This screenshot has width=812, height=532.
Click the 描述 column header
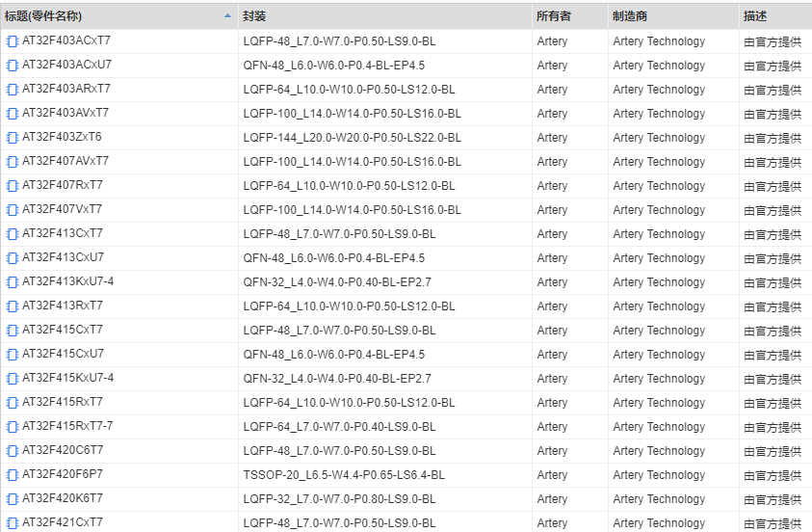pyautogui.click(x=756, y=16)
